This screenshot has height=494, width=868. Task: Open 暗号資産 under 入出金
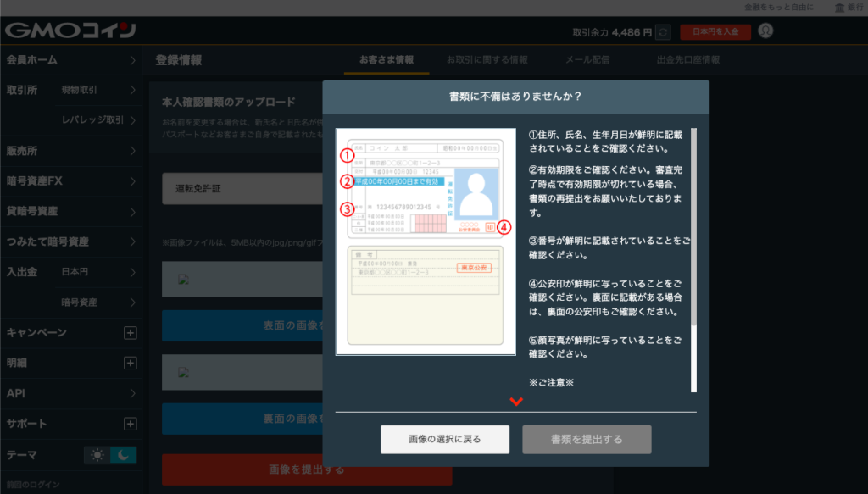tap(98, 302)
